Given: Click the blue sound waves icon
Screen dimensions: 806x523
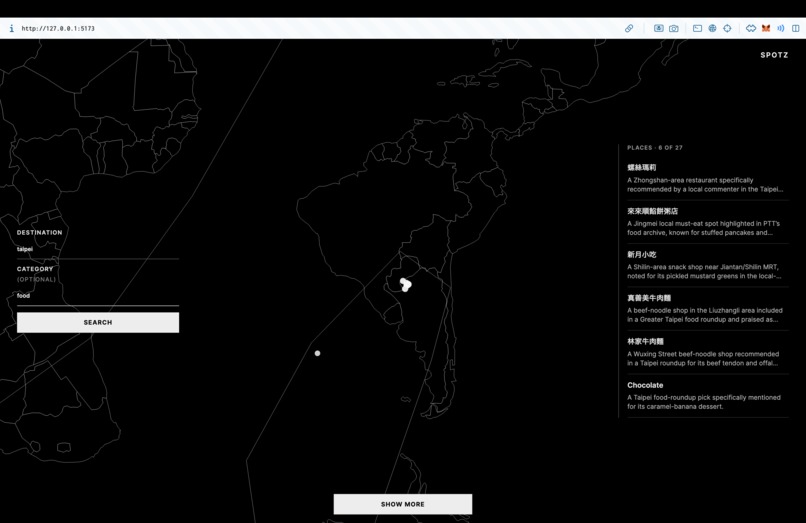Looking at the screenshot, I should [x=780, y=28].
